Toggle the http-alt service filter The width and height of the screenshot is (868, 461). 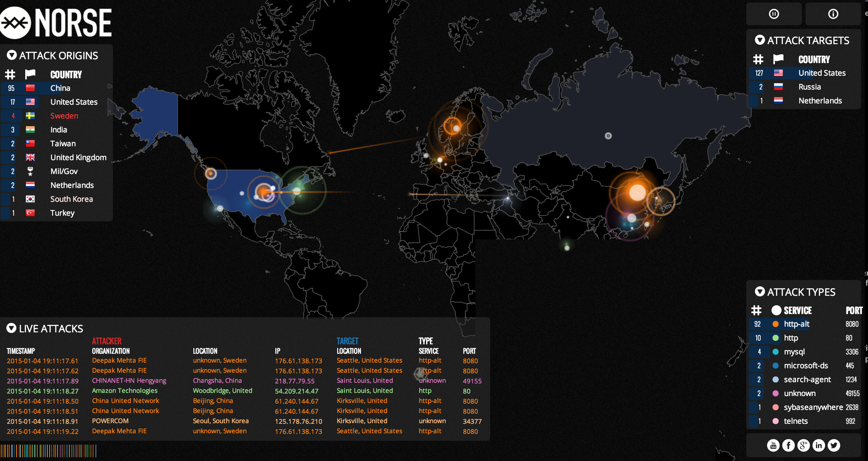pos(796,324)
